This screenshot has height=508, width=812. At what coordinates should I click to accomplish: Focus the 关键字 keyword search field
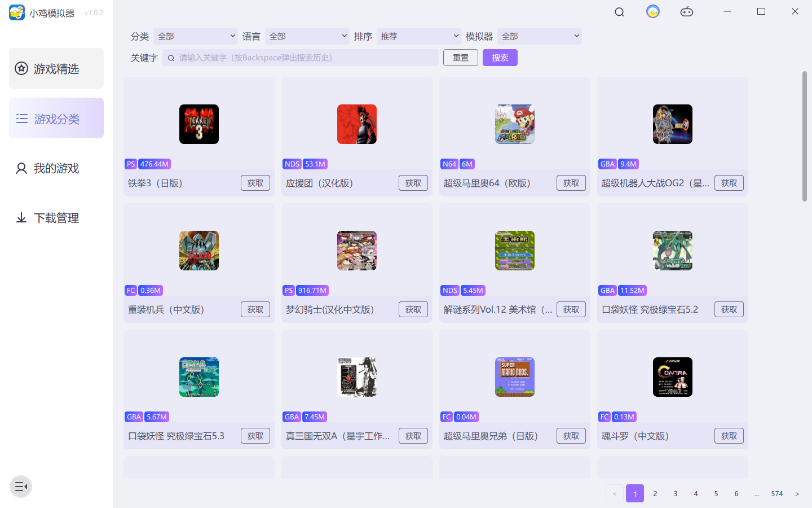point(301,58)
